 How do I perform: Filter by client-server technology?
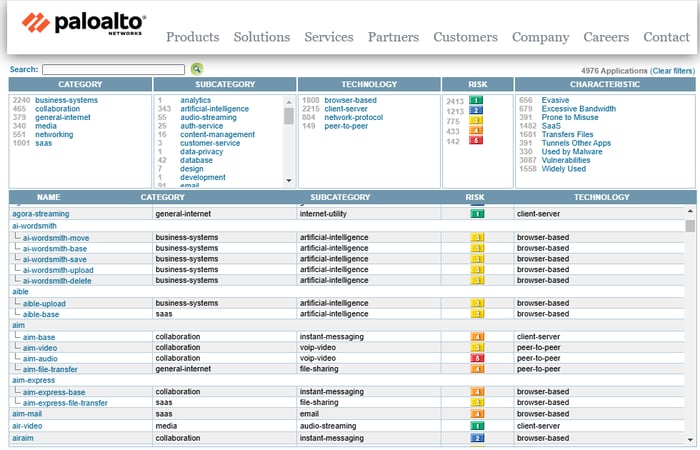point(346,109)
